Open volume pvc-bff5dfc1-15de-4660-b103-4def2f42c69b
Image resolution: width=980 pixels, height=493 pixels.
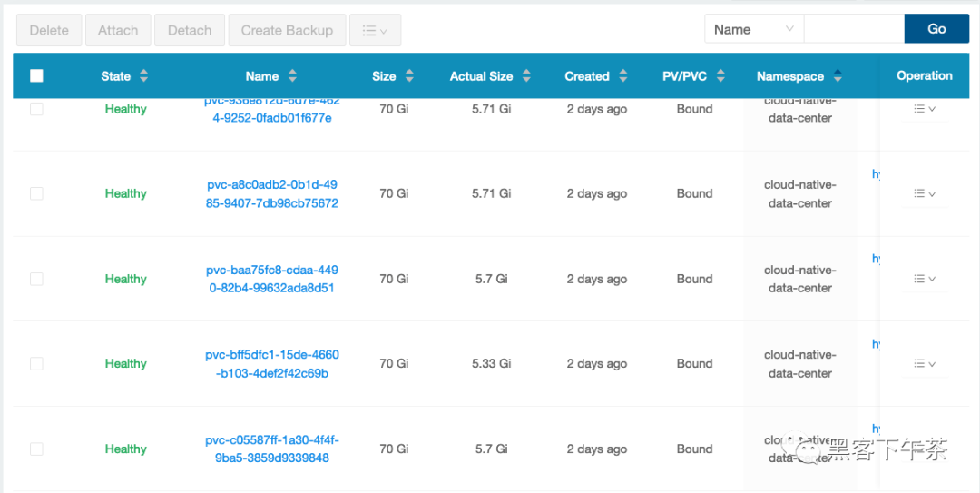pyautogui.click(x=272, y=364)
